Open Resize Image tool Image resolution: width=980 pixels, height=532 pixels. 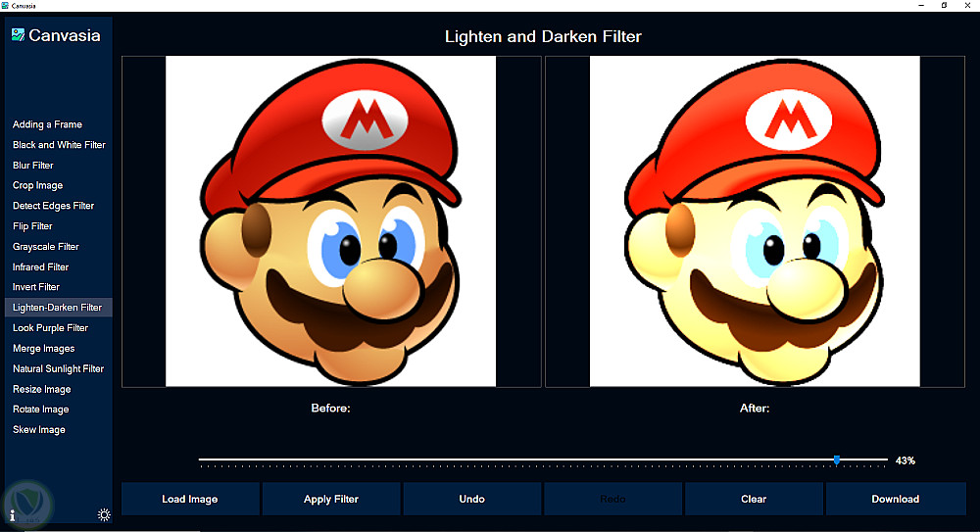coord(42,389)
